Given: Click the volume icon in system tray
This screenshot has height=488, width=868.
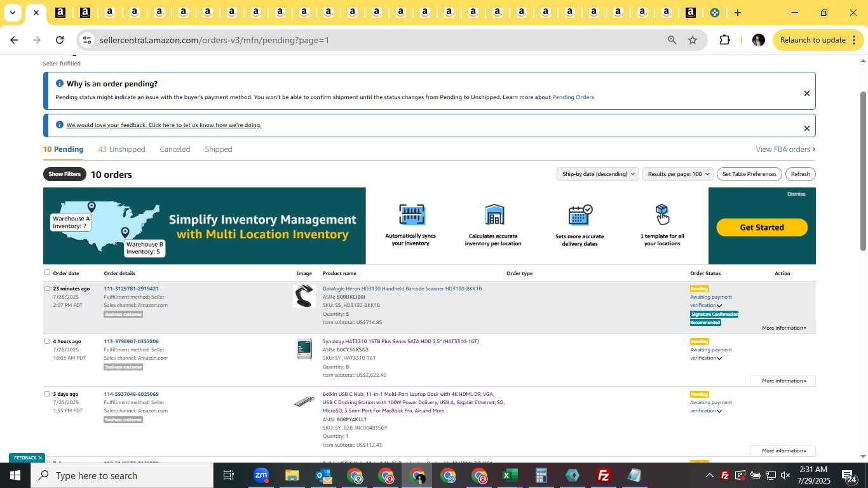Looking at the screenshot, I should click(785, 475).
